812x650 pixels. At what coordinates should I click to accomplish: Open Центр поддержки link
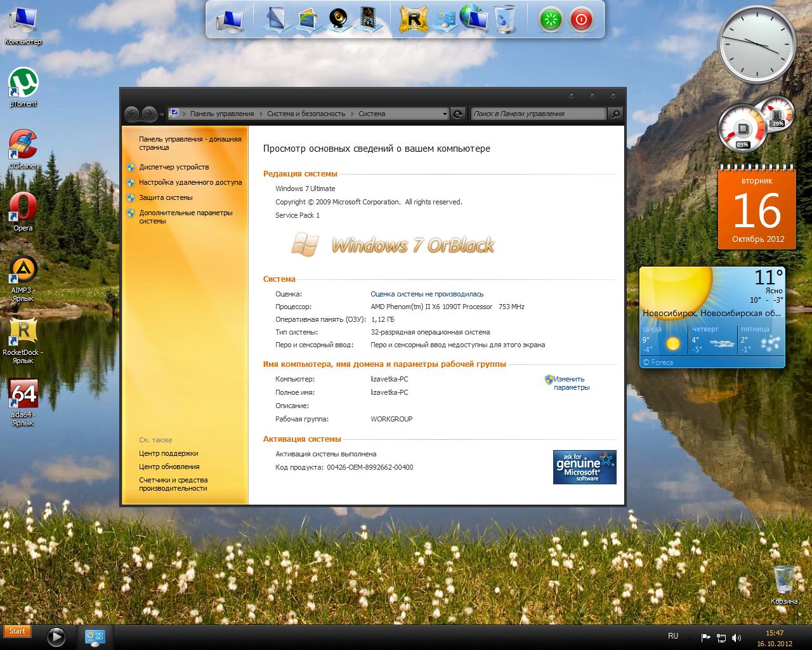pos(168,453)
